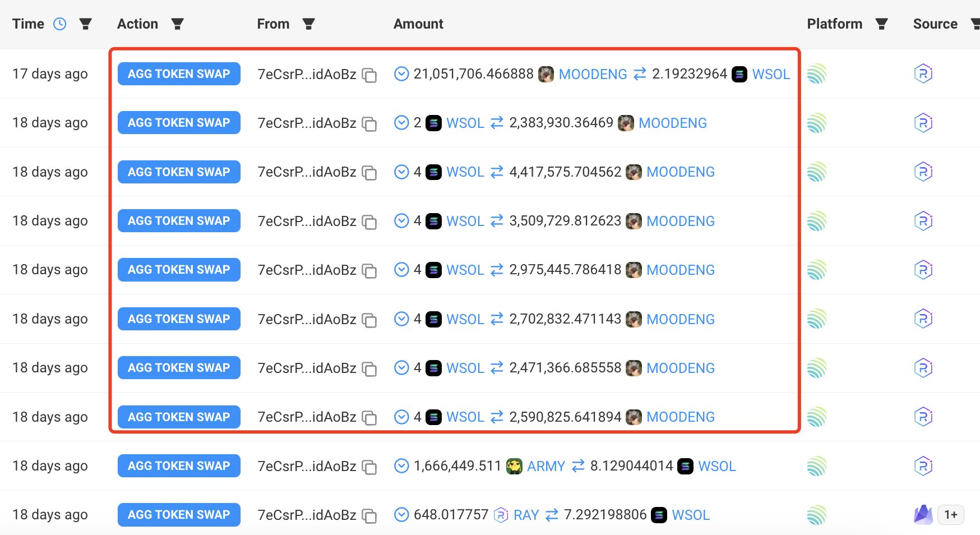Viewport: 980px width, 535px height.
Task: Open the Platform column filter
Action: point(881,24)
